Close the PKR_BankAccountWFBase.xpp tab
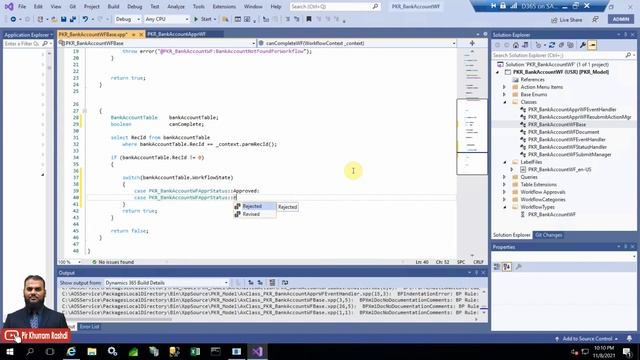This screenshot has height=360, width=640. click(141, 34)
